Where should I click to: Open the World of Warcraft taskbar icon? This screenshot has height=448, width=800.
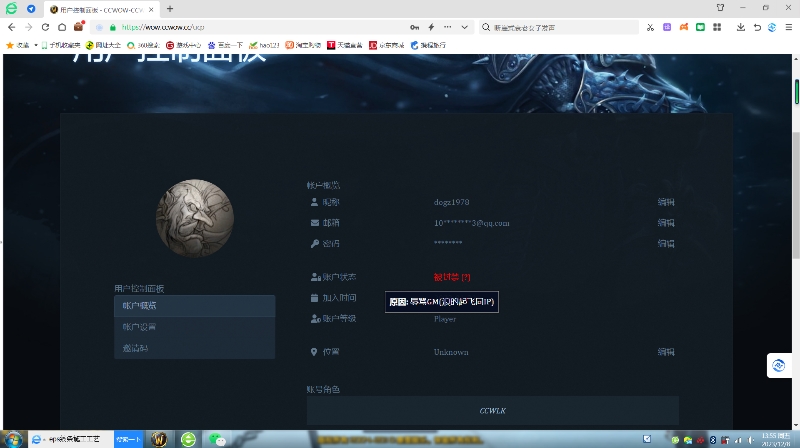(x=159, y=439)
